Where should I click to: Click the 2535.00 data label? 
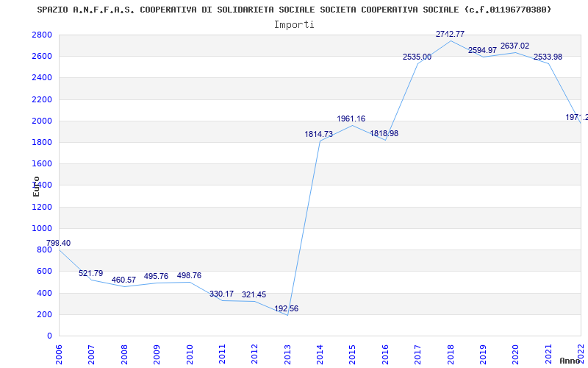point(417,57)
